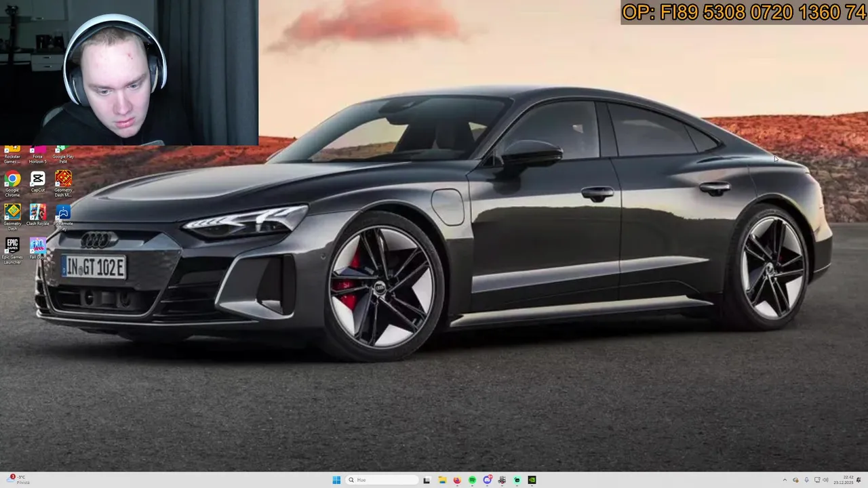Launch the CapCut desktop shortcut
This screenshot has width=868, height=488.
click(x=38, y=182)
